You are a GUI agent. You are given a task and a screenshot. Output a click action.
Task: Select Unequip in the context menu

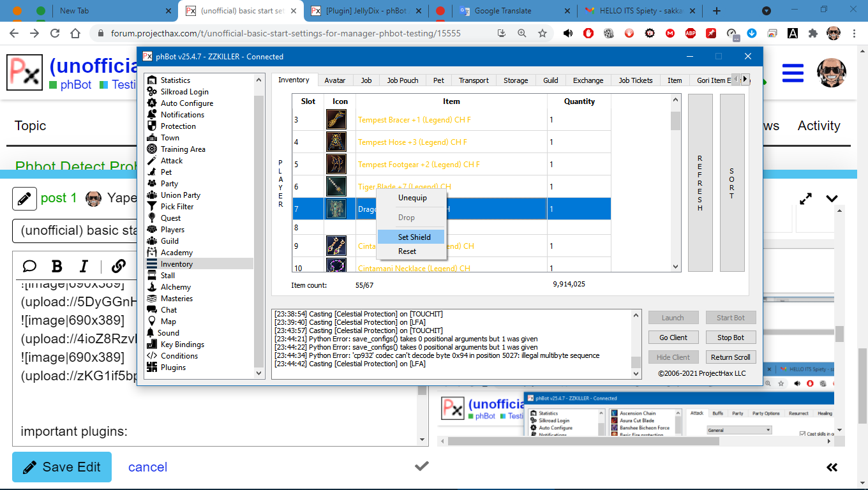point(412,198)
